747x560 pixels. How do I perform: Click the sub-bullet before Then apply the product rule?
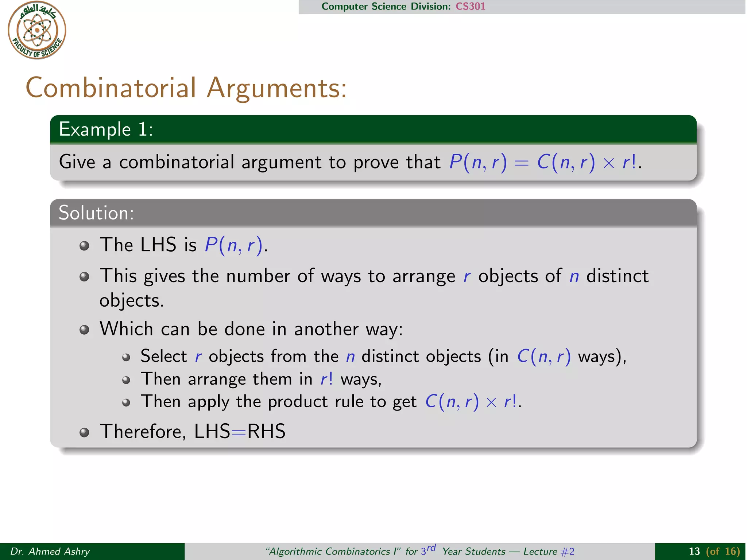coord(126,403)
